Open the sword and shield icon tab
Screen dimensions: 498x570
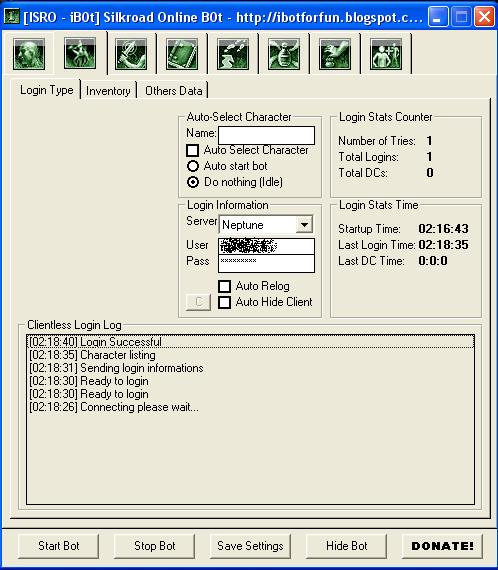pyautogui.click(x=131, y=54)
